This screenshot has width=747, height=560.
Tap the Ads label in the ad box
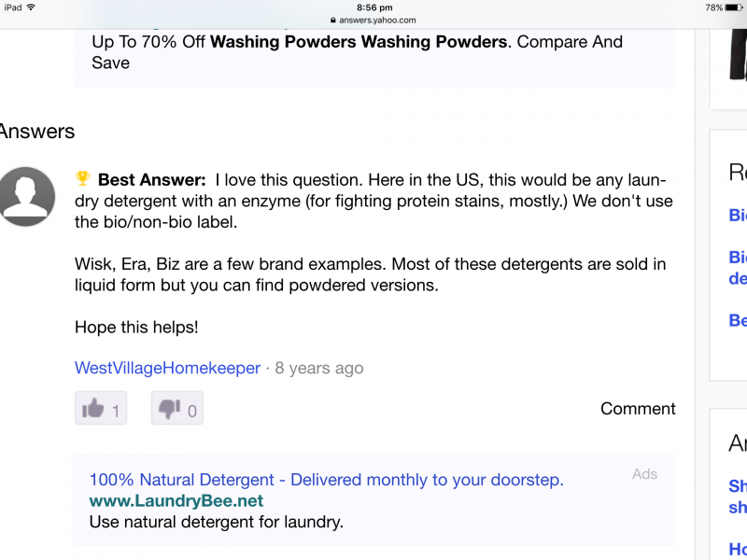point(644,474)
